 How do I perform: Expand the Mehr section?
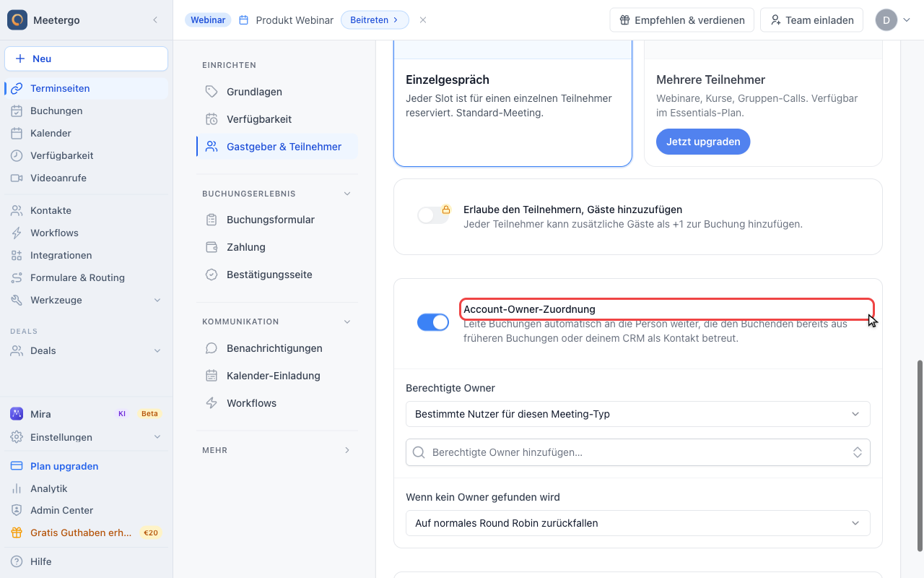point(347,450)
